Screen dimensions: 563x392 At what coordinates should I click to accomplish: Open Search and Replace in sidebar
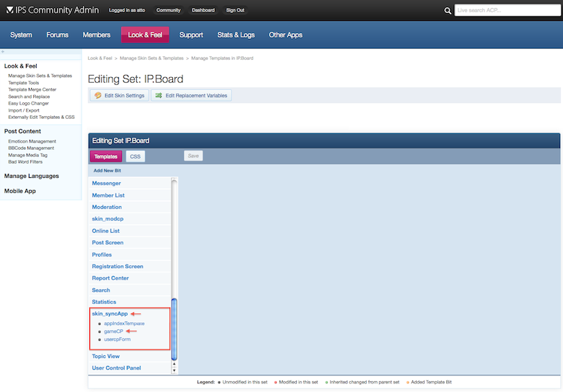[x=29, y=97]
